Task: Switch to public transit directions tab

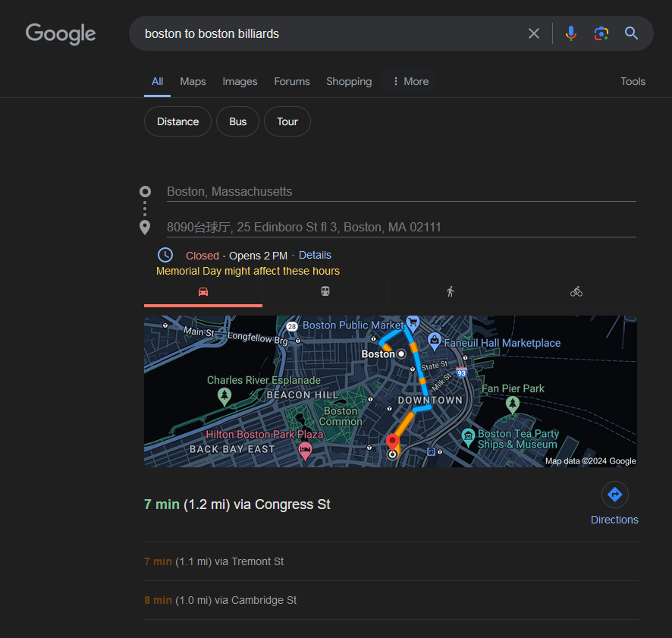Action: pyautogui.click(x=325, y=291)
